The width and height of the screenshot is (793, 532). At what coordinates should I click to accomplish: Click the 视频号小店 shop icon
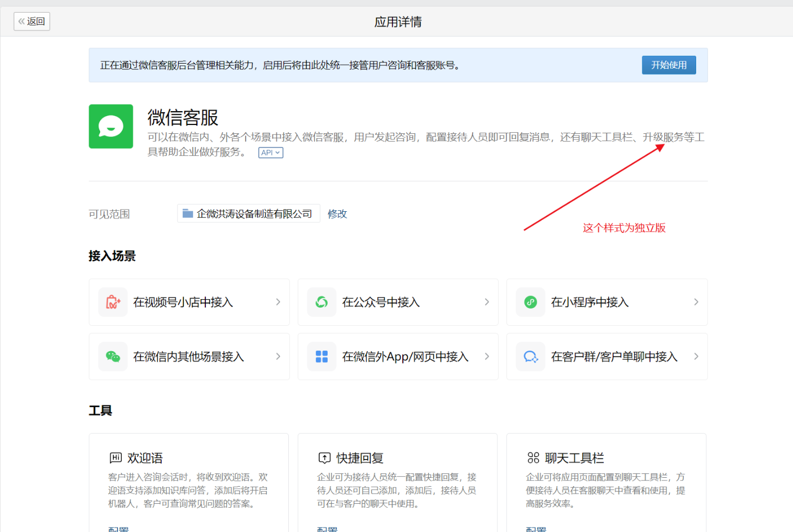pyautogui.click(x=113, y=302)
